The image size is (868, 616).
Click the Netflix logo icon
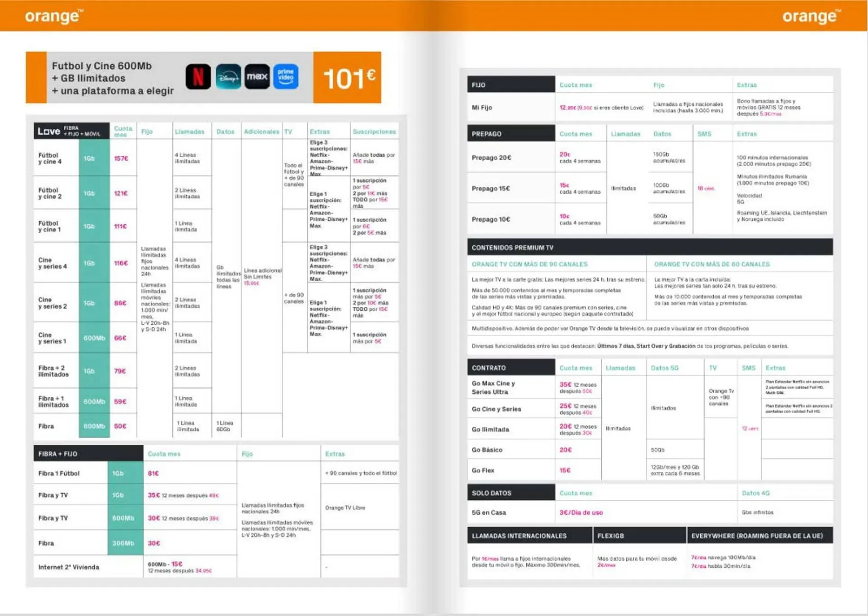point(198,76)
